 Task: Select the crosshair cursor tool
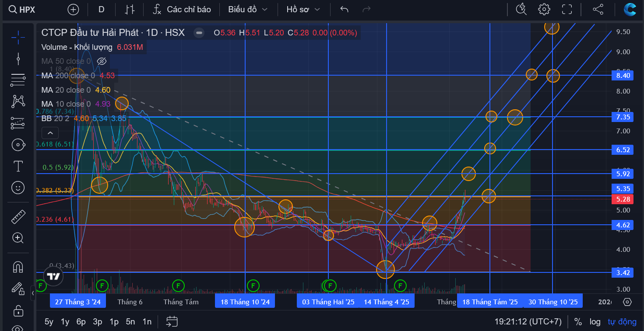coord(18,37)
